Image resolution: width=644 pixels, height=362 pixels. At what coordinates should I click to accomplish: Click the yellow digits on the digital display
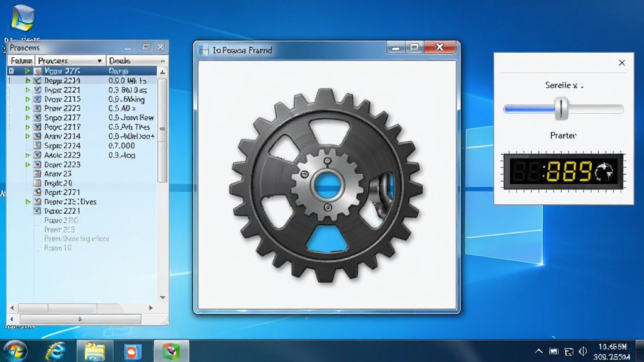[x=570, y=172]
